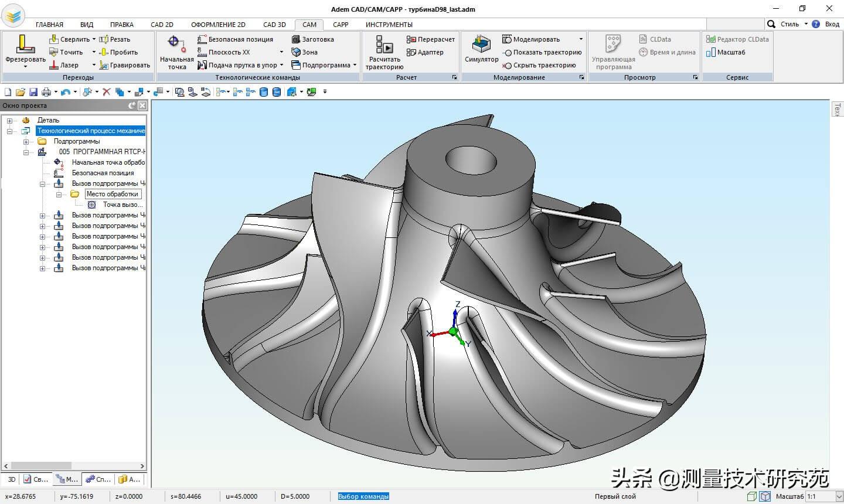Click the Пересчет recalculate button
The height and width of the screenshot is (504, 844).
431,39
